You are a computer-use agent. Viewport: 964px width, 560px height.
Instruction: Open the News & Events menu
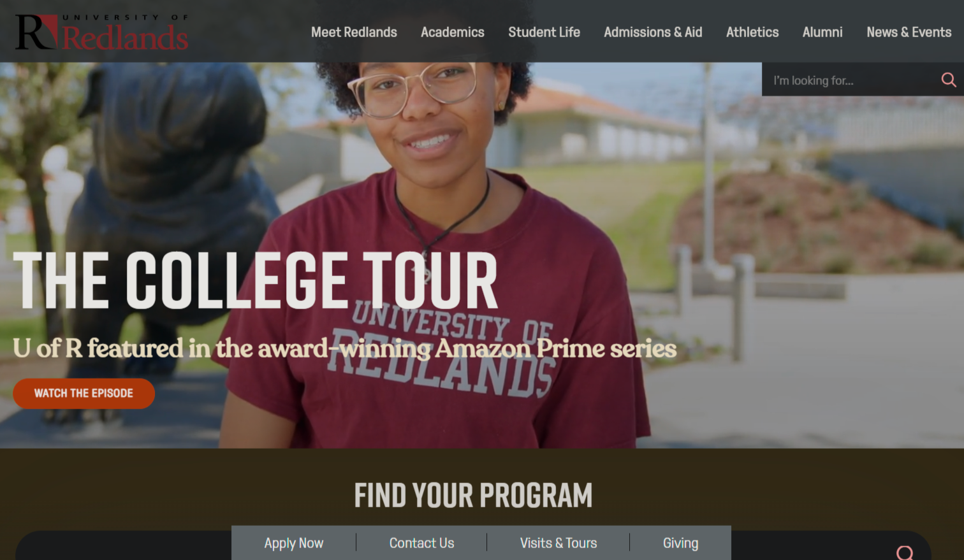(909, 32)
